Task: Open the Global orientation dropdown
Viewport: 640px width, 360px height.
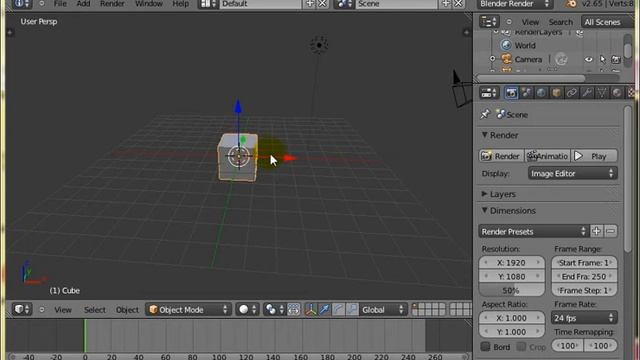Action: coord(382,310)
